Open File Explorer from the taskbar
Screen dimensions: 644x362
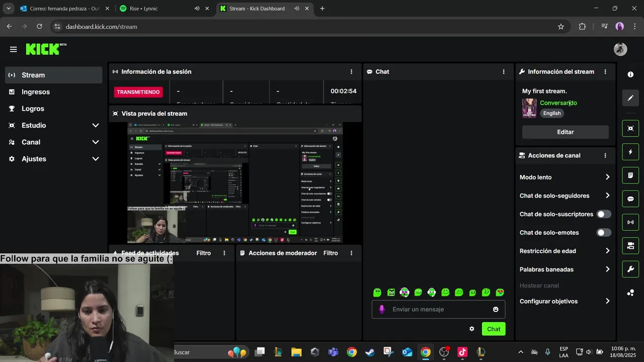click(296, 352)
